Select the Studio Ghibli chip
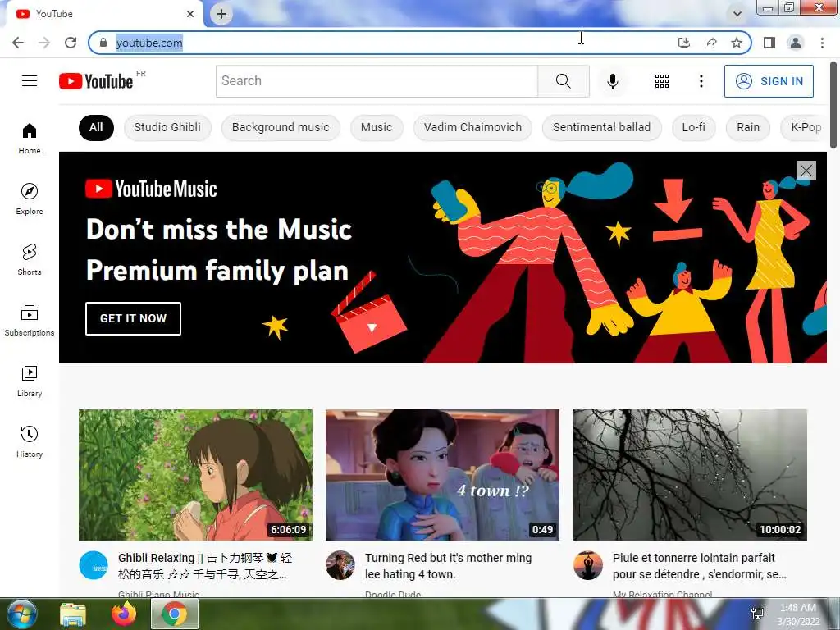Screen dimensions: 840x630 pos(167,127)
